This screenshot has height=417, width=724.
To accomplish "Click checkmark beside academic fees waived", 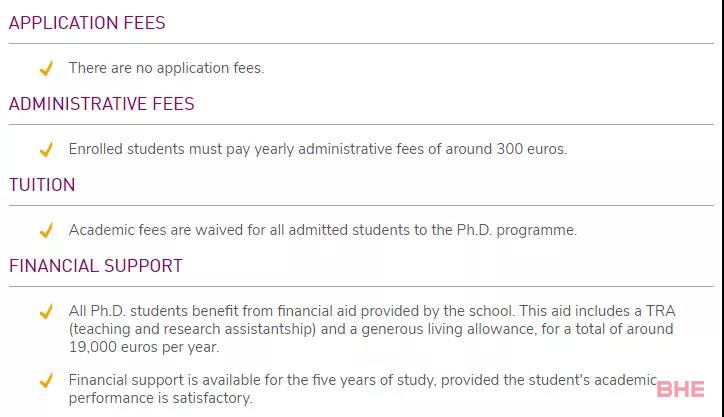I will coord(46,231).
